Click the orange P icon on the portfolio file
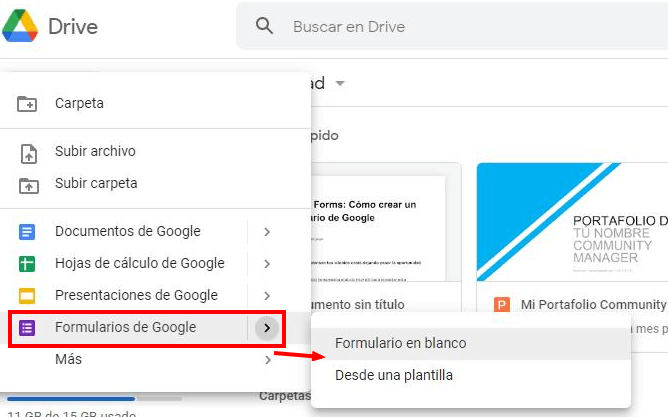 502,305
